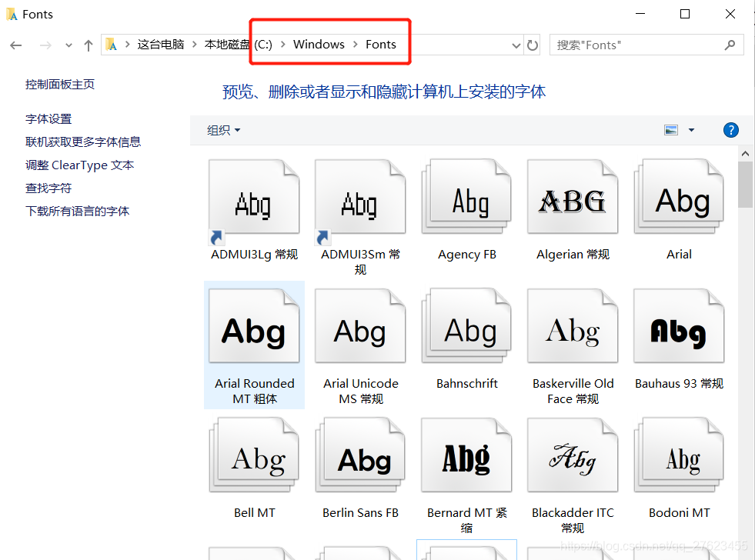
Task: Navigate to Windows in breadcrumb
Action: [x=319, y=45]
